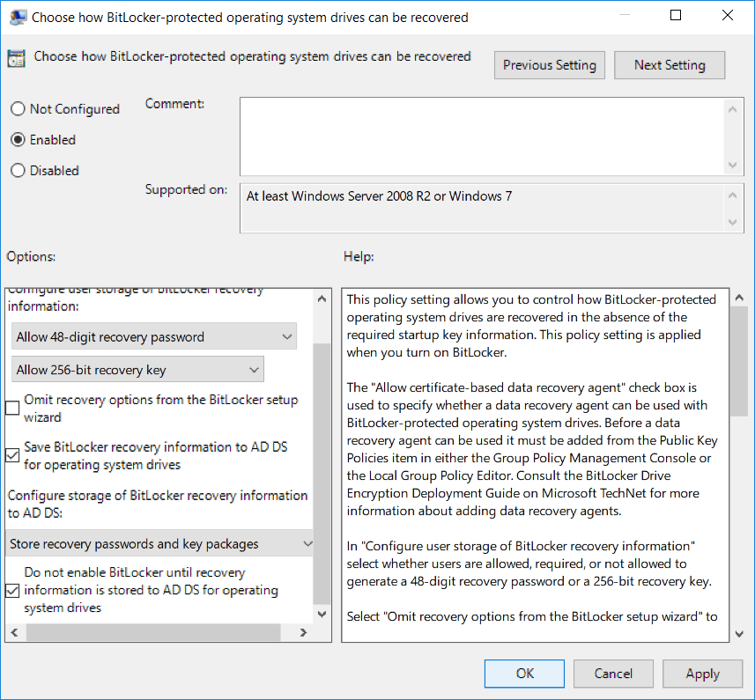Click the 'Supported on:' label

coord(186,189)
